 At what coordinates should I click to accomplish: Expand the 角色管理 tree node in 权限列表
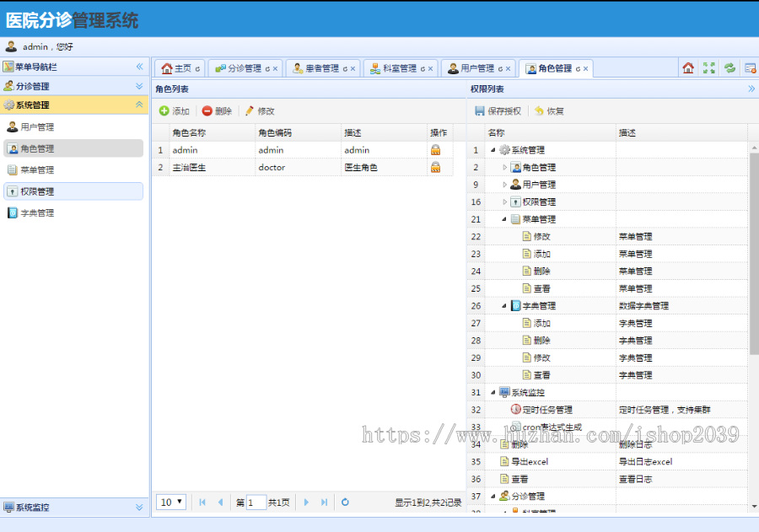coord(504,168)
